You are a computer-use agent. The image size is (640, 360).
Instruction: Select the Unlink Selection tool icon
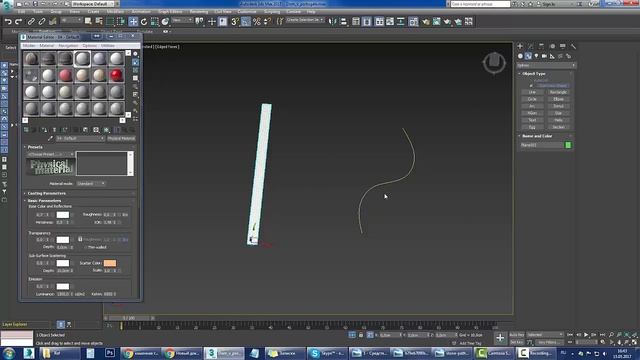(42, 22)
